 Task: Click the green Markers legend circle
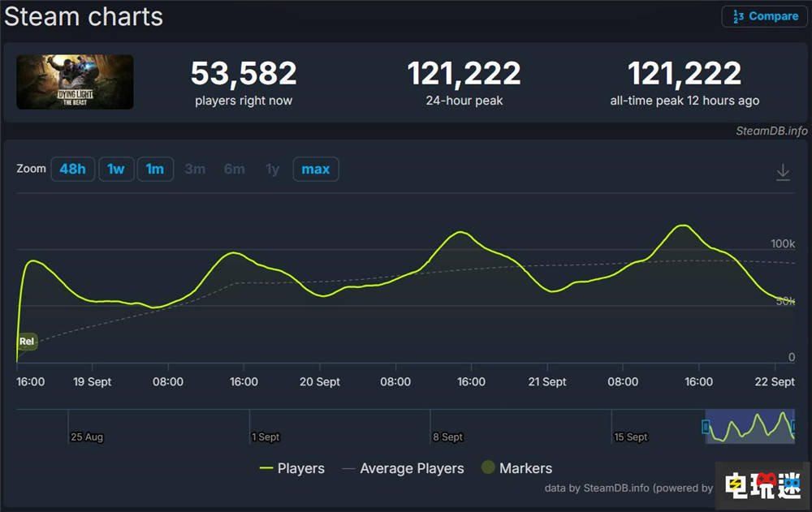click(488, 467)
